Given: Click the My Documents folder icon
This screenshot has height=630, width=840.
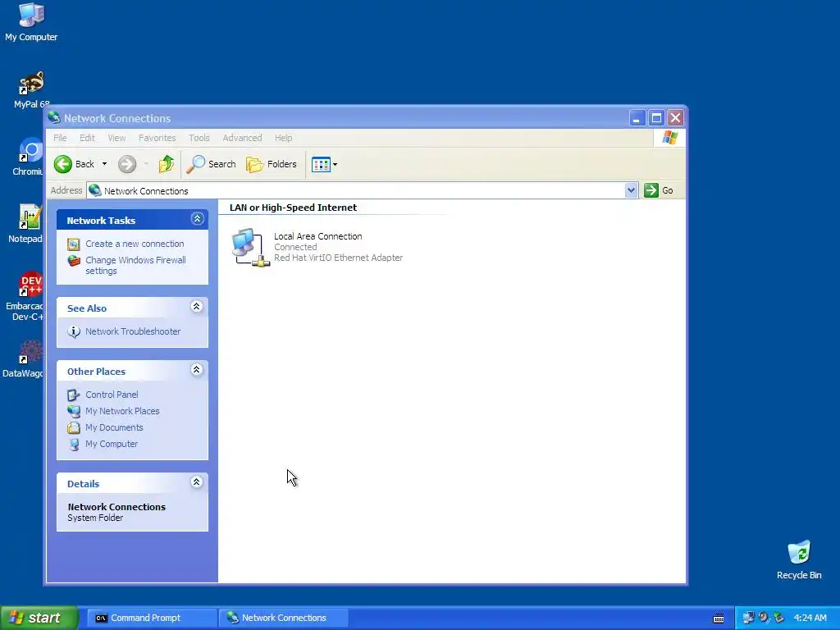Looking at the screenshot, I should 73,427.
